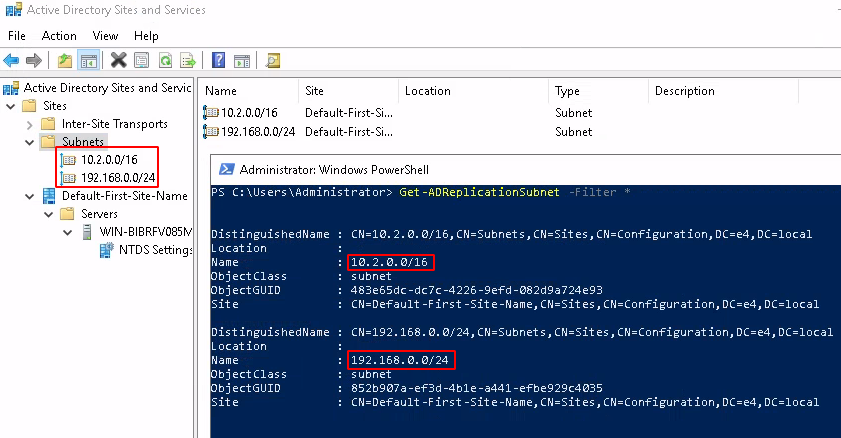Click the 192.168.0.0/24 subnet icon in tree
This screenshot has width=841, height=438.
click(x=68, y=177)
